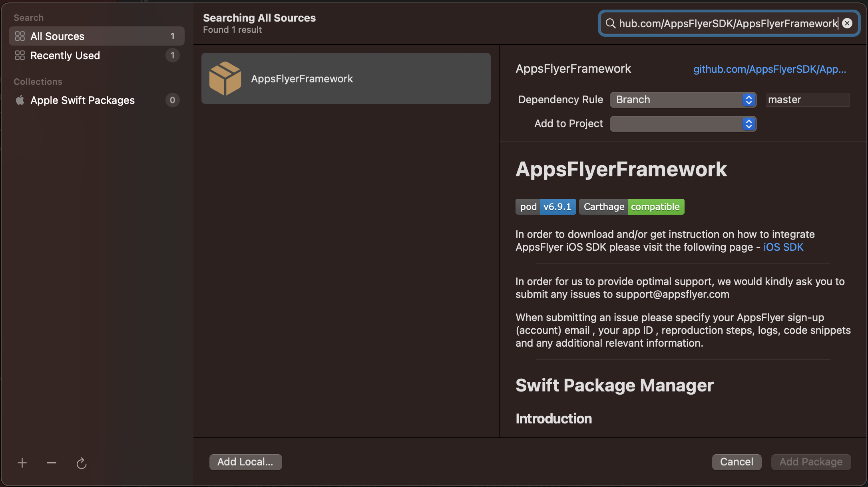Select All Sources in sidebar
This screenshot has height=487, width=868.
point(57,36)
